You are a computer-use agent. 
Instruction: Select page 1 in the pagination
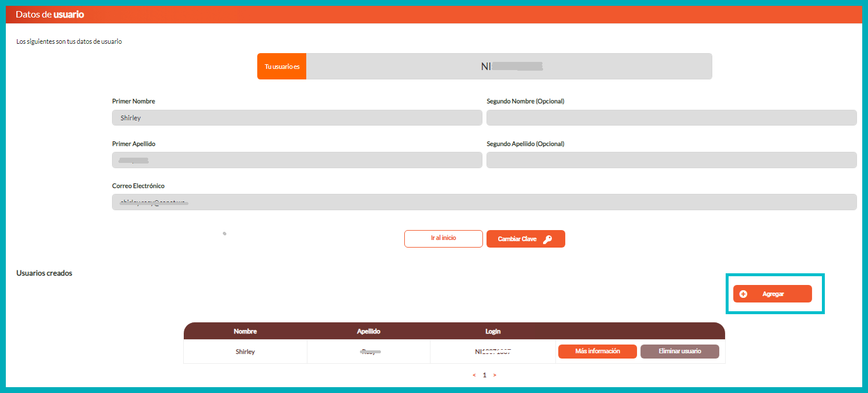484,375
